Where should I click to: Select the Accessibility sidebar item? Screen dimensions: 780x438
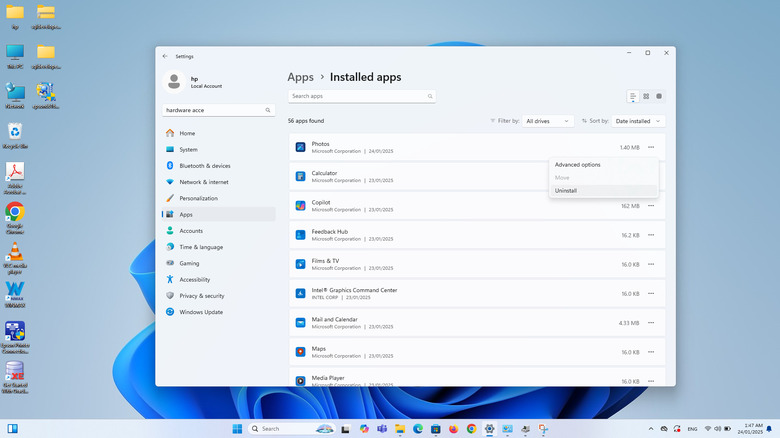[x=194, y=279]
